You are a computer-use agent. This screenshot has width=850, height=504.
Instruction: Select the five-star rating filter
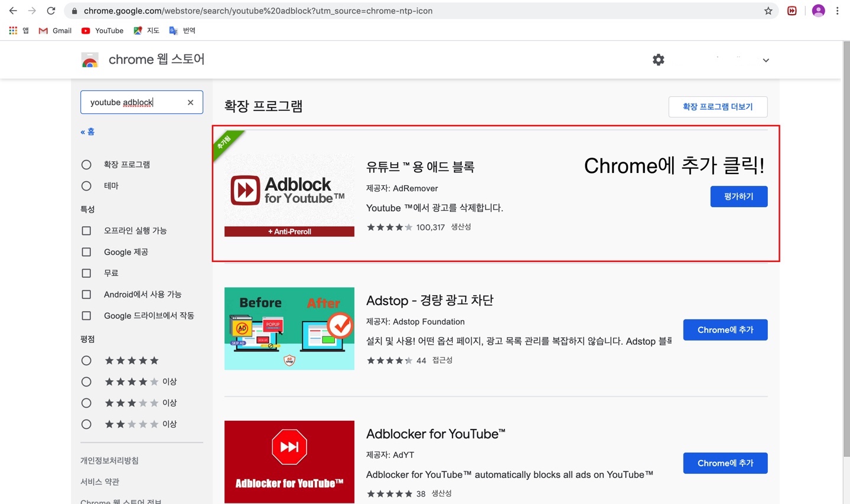[86, 361]
